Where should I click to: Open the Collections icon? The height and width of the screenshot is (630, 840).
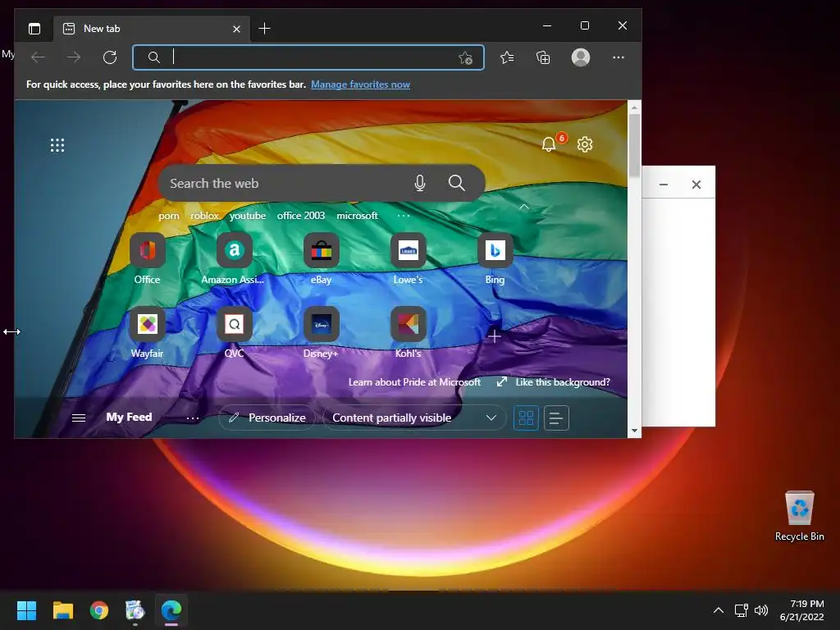(x=543, y=57)
